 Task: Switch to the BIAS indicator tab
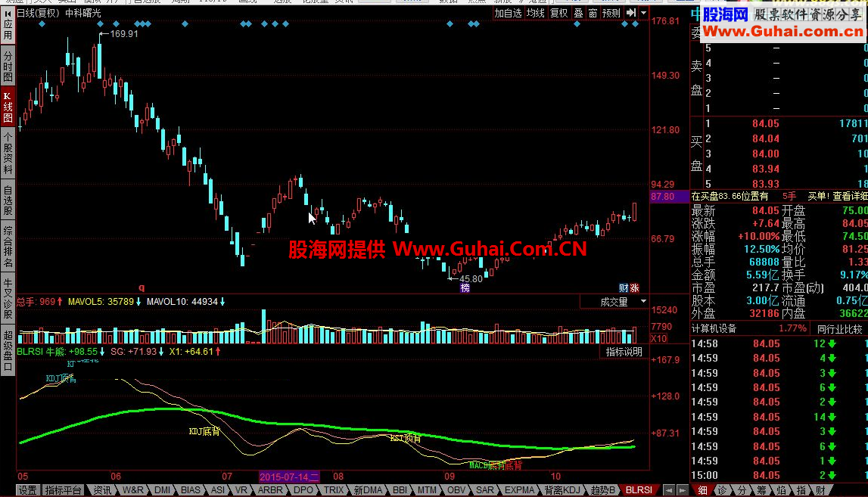(x=191, y=490)
